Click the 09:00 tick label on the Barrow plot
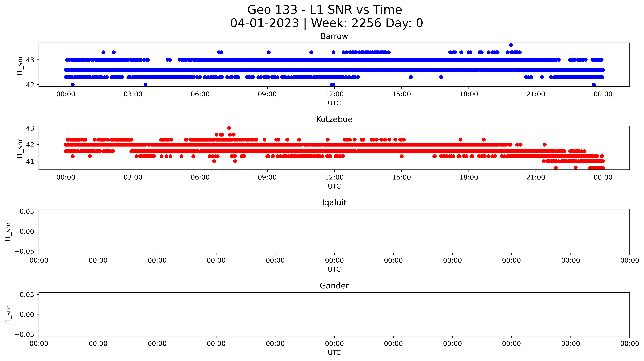The height and width of the screenshot is (361, 644). point(267,94)
